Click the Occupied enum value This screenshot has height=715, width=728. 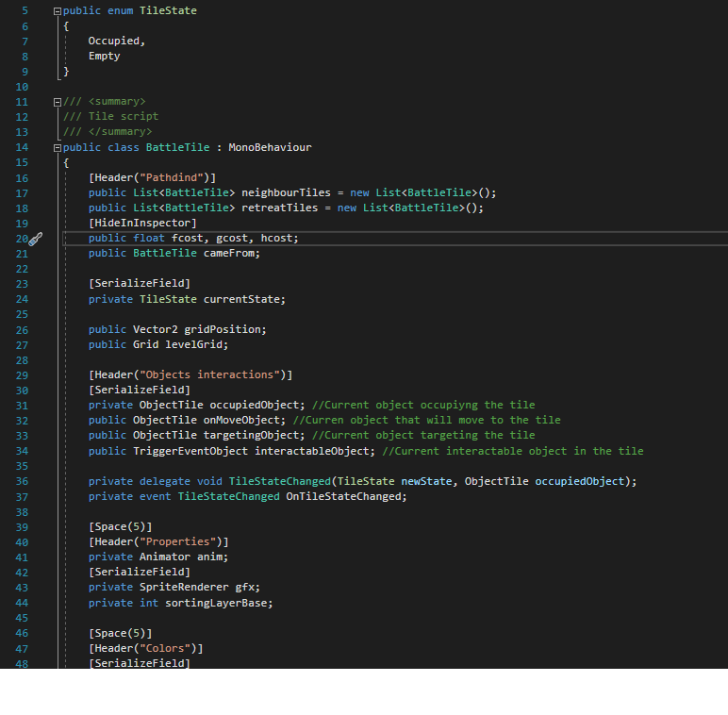click(116, 41)
